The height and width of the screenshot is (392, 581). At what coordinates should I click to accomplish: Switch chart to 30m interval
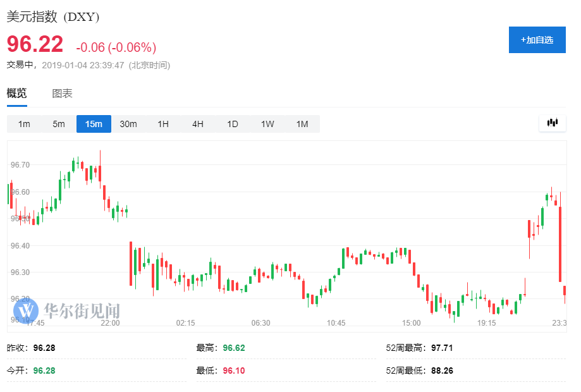[128, 124]
